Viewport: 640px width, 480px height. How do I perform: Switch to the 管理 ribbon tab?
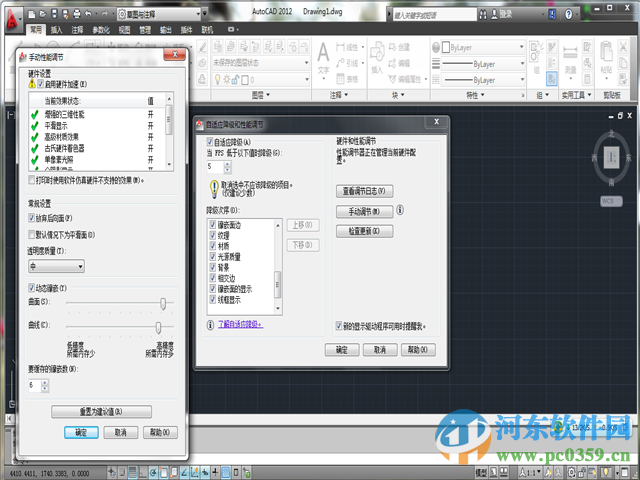(145, 30)
